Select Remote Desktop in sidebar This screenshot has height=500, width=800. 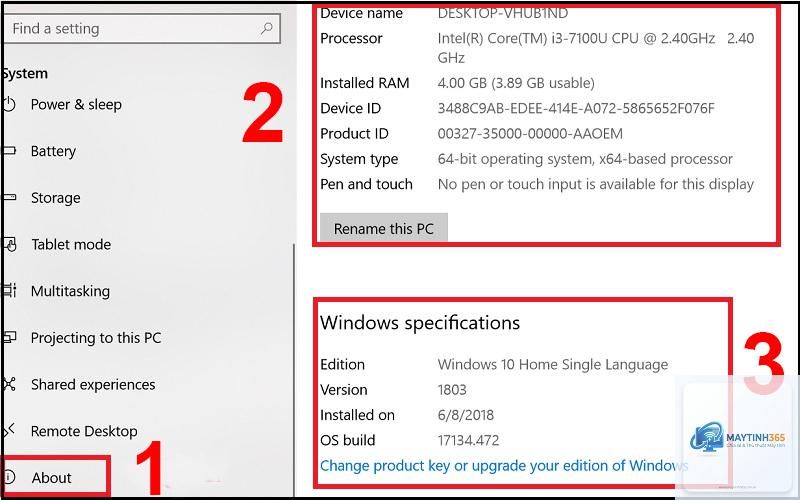[x=84, y=431]
